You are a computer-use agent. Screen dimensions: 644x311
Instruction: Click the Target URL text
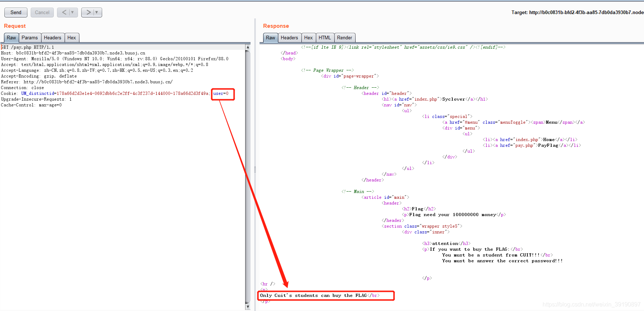click(578, 12)
